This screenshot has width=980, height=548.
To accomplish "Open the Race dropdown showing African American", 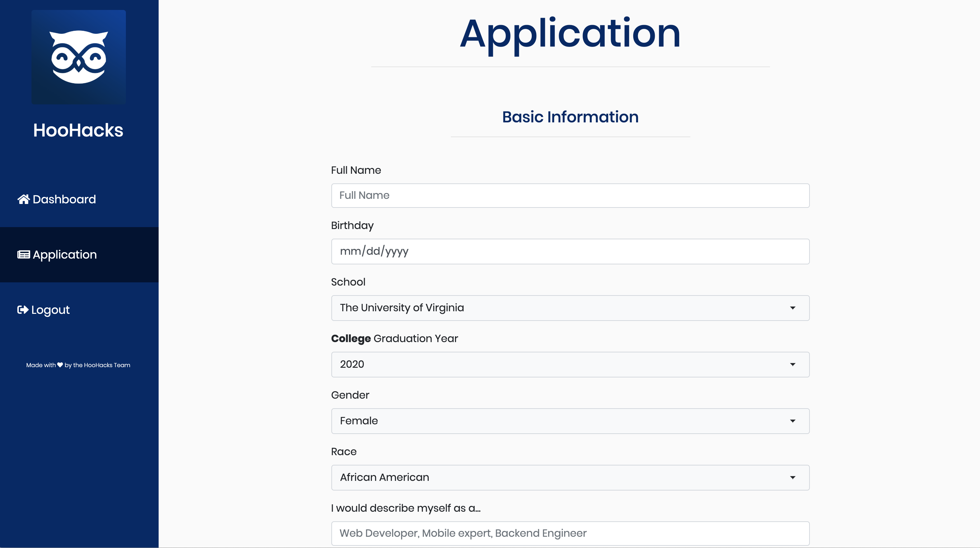I will tap(570, 477).
